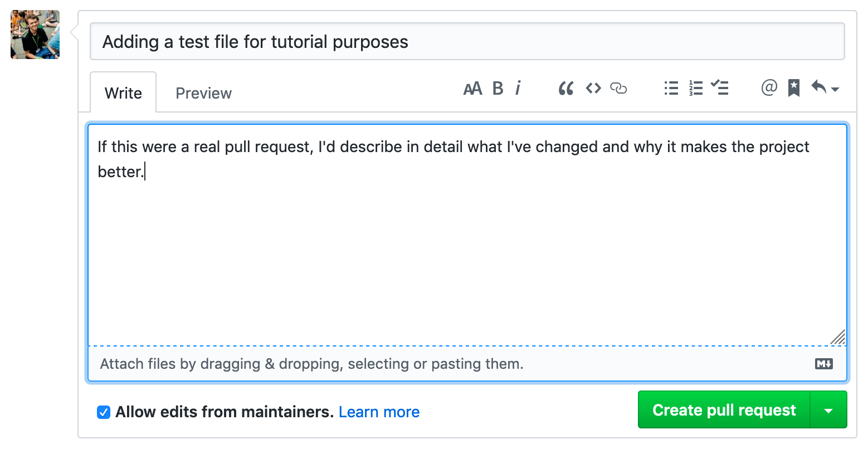Open the Learn more link
Viewport: 868px width, 449px height.
(x=379, y=412)
